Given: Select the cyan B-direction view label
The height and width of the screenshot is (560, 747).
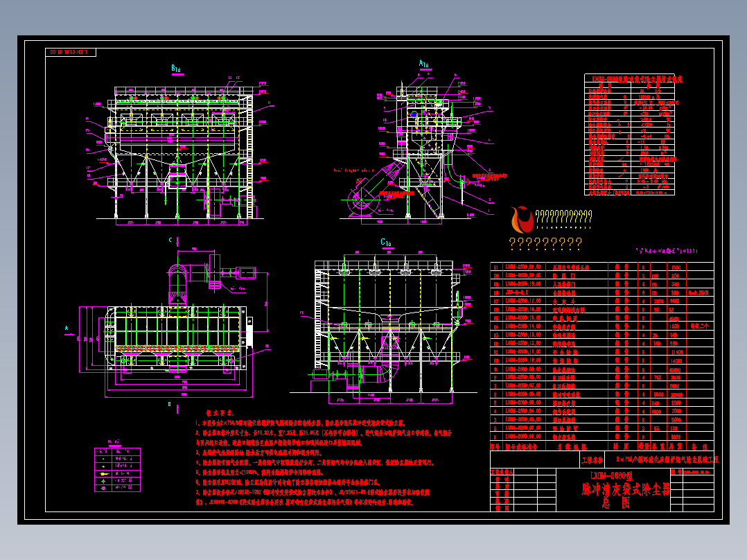Looking at the screenshot, I should [176, 69].
